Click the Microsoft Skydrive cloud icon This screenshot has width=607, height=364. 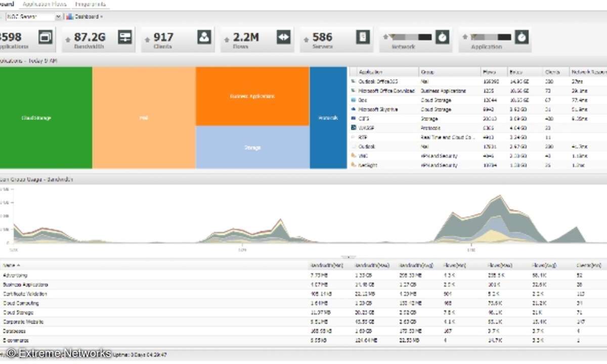tap(353, 109)
